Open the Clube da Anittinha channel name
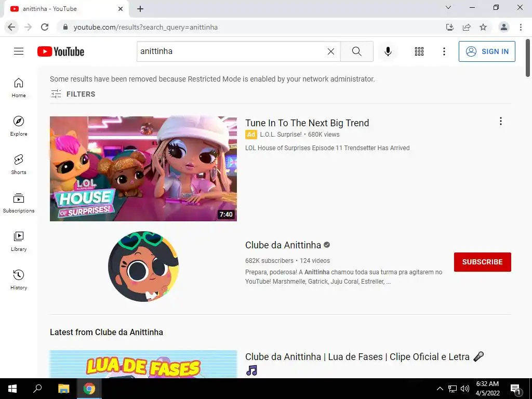 283,245
